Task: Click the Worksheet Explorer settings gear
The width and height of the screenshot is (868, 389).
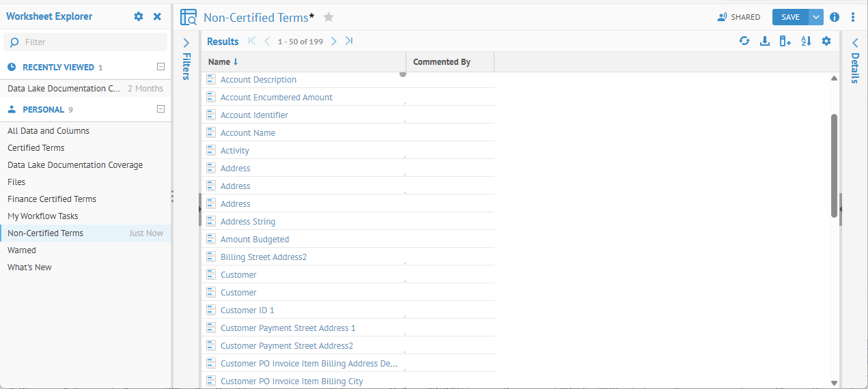Action: coord(139,16)
